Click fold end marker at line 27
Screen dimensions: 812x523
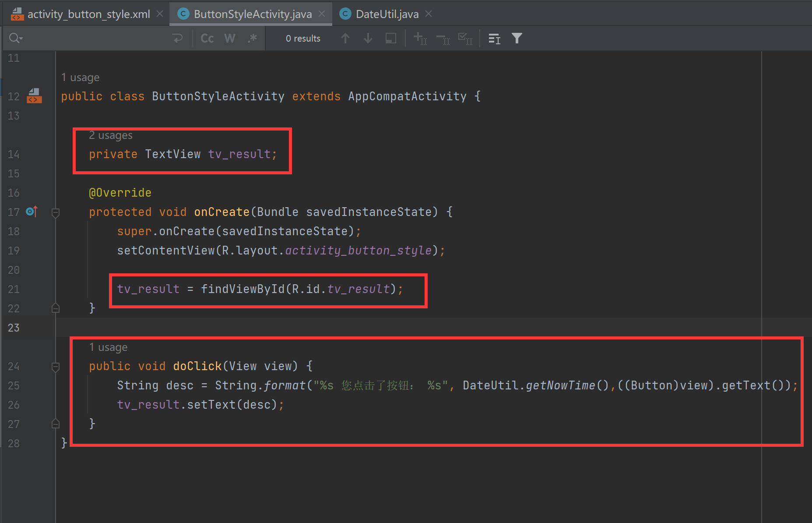56,424
